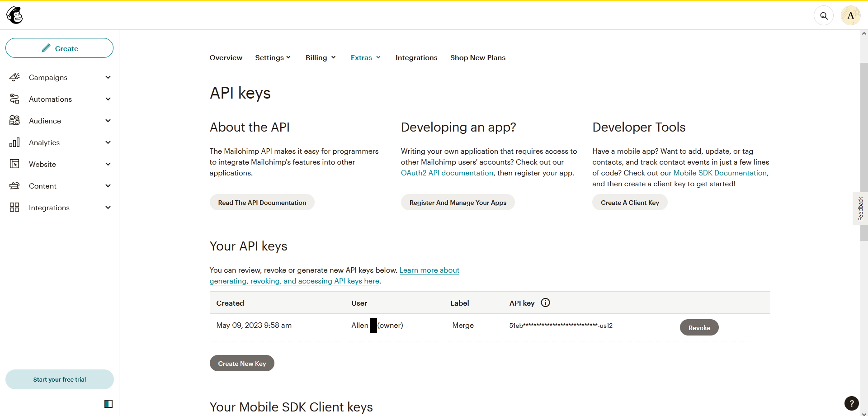Open the Extras dropdown tab

click(x=366, y=58)
